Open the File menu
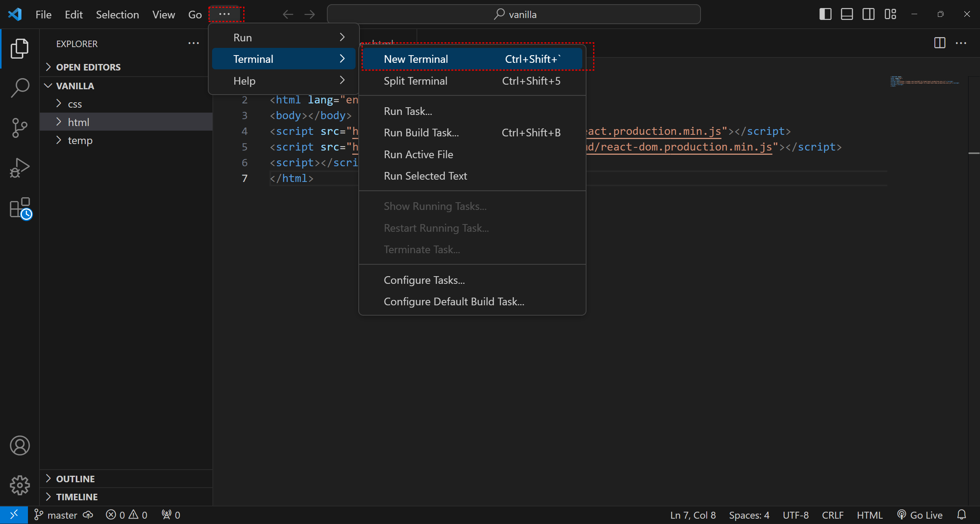This screenshot has width=980, height=524. pos(43,15)
